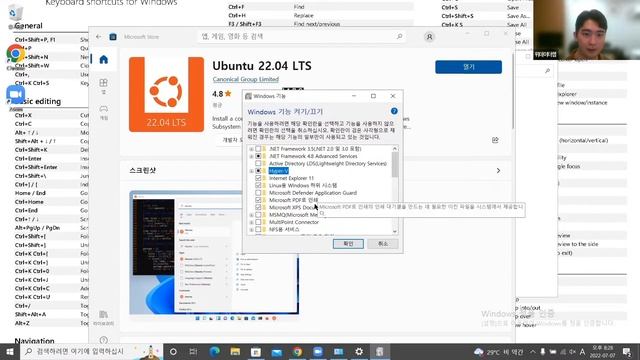Open the Help icon in Store sidebar
This screenshot has width=640, height=360.
coord(104,340)
